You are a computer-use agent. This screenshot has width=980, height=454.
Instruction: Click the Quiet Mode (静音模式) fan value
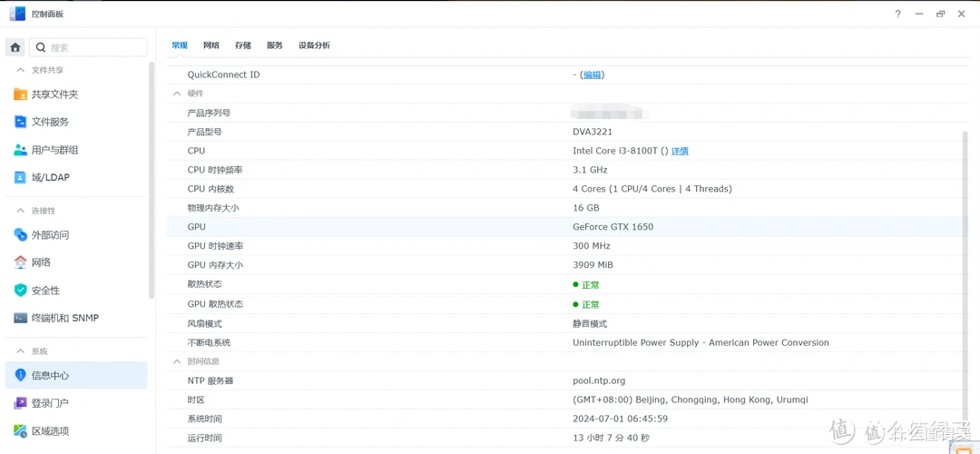[590, 324]
